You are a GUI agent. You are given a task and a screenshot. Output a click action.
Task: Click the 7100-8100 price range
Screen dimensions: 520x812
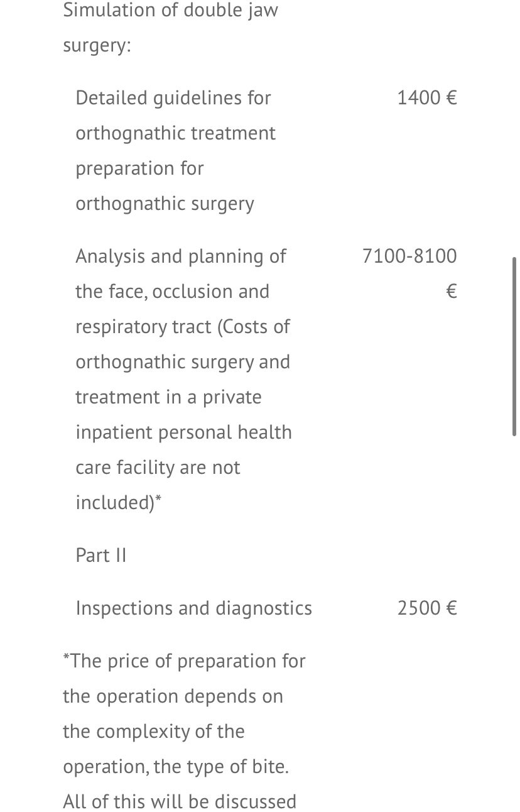click(x=409, y=256)
